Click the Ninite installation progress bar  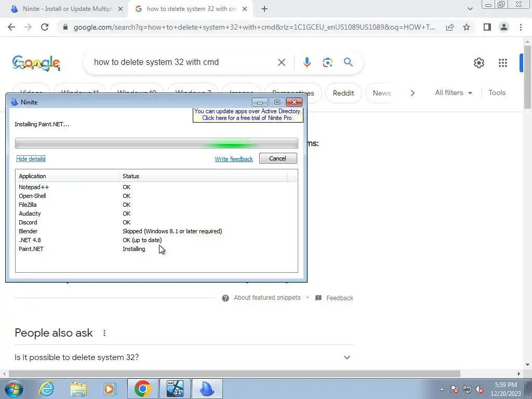pyautogui.click(x=156, y=143)
